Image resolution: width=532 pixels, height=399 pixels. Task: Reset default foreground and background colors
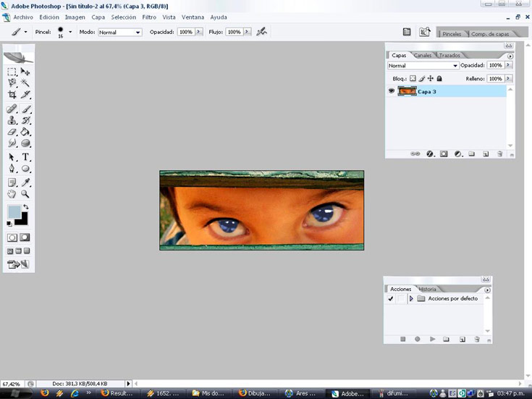[x=9, y=224]
